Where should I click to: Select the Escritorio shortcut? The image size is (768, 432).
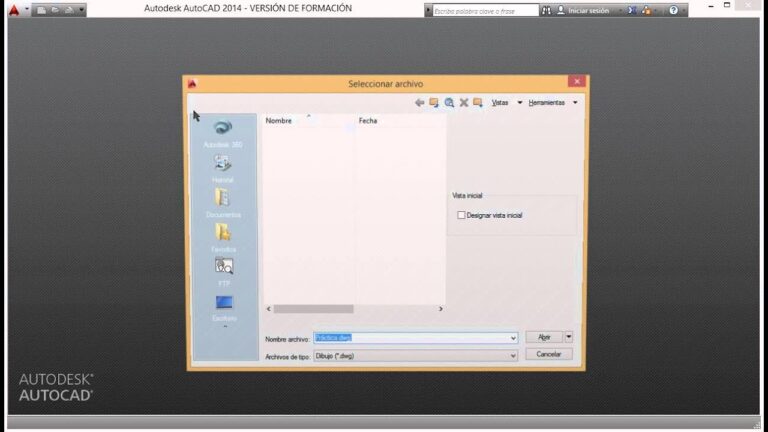point(223,303)
